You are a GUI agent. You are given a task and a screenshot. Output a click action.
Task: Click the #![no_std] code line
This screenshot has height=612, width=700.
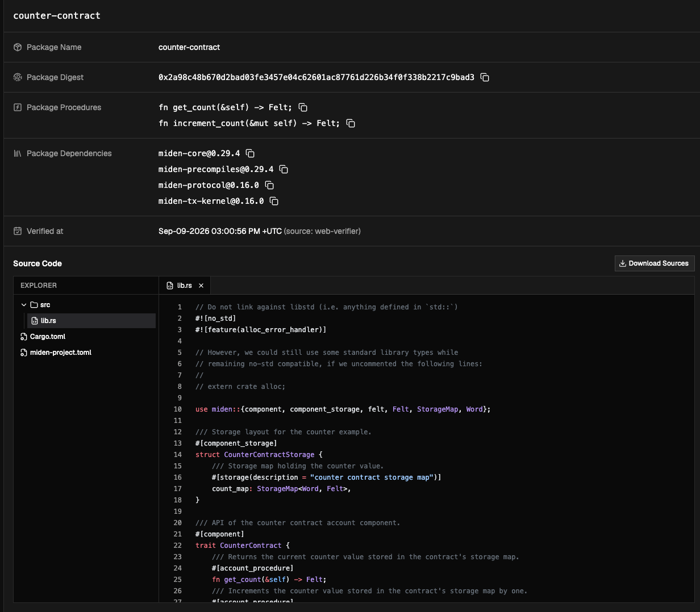point(216,318)
